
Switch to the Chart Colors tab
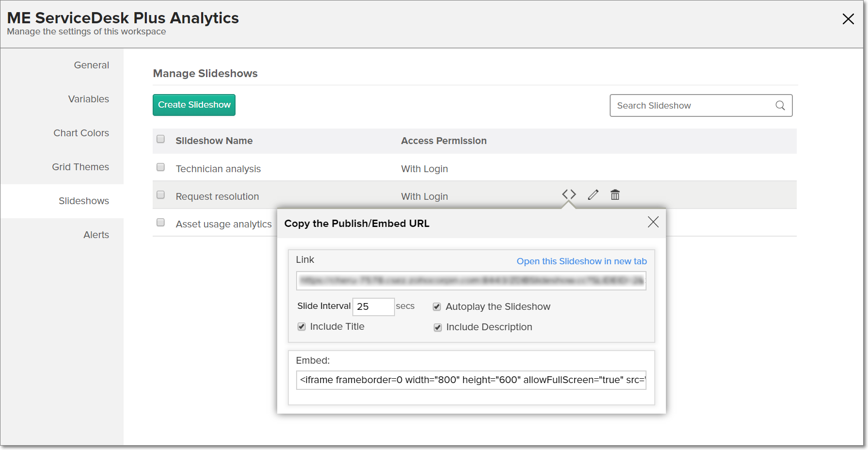pos(81,133)
